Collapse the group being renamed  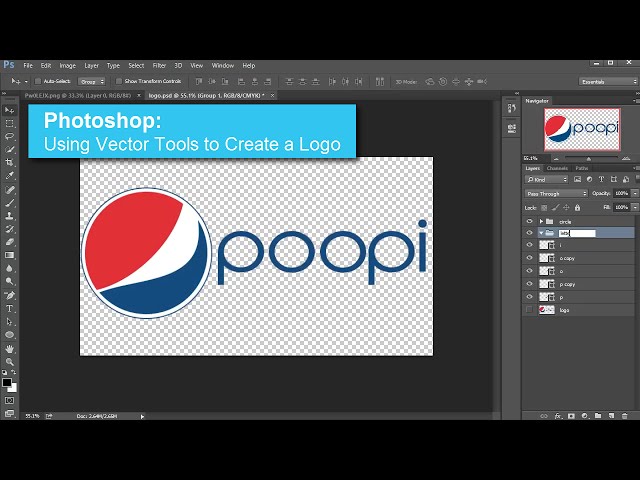click(x=541, y=233)
